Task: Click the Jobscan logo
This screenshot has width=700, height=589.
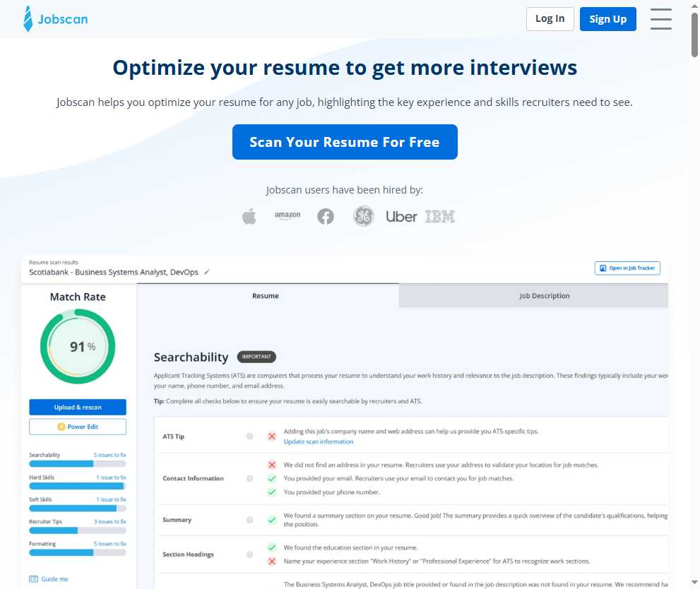Action: pos(55,19)
